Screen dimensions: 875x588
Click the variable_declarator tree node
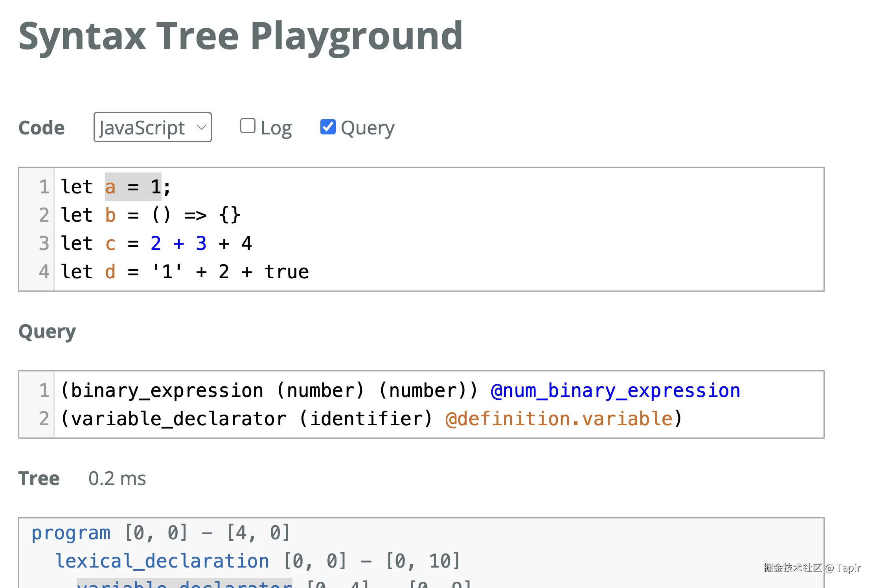point(184,584)
